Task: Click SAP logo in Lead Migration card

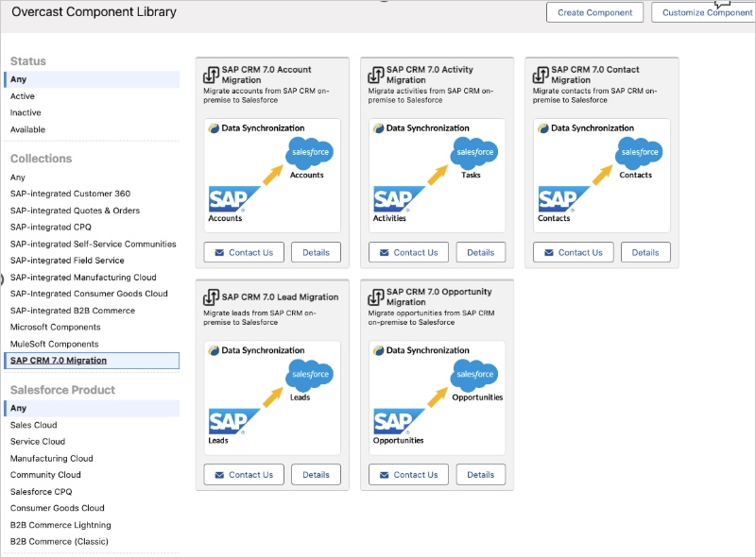Action: (232, 421)
